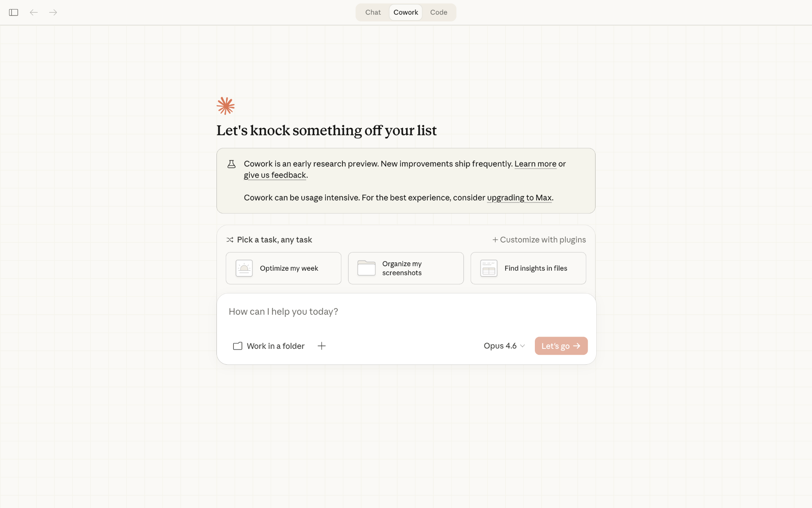Click the back arrow navigation icon
The width and height of the screenshot is (812, 508).
[34, 12]
